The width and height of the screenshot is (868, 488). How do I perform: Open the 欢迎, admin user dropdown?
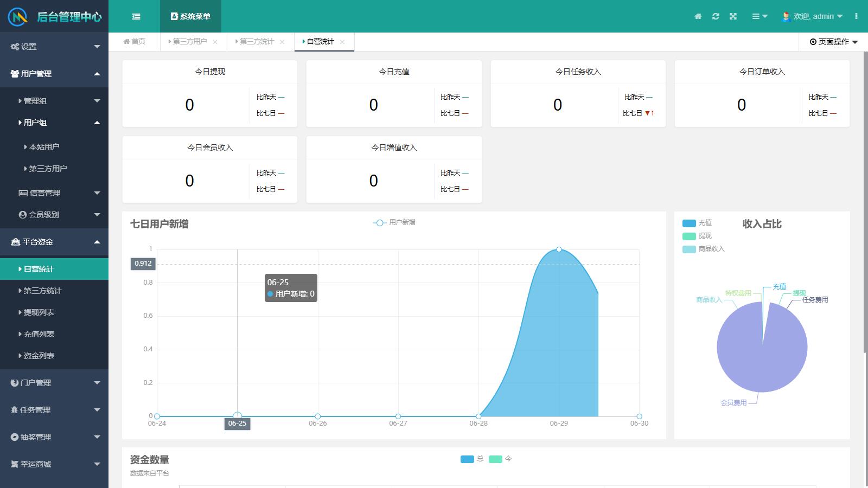pos(812,16)
